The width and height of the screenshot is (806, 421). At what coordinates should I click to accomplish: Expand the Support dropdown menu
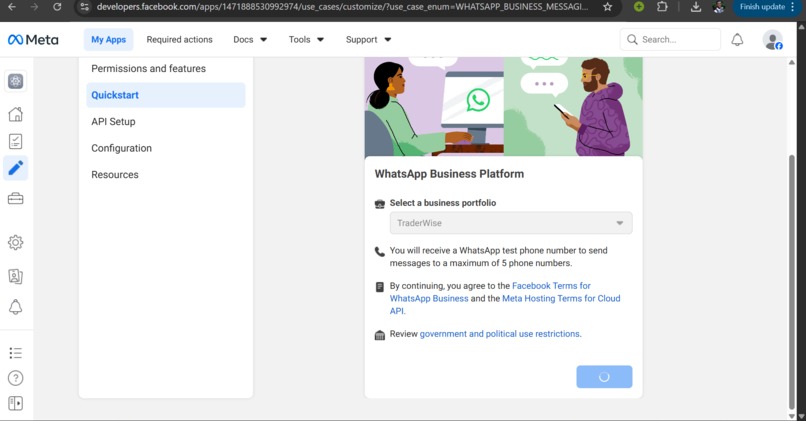click(368, 40)
